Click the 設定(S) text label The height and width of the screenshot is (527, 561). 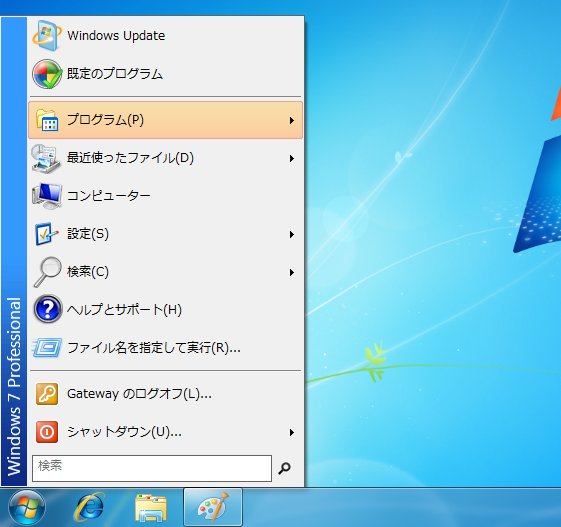coord(88,234)
